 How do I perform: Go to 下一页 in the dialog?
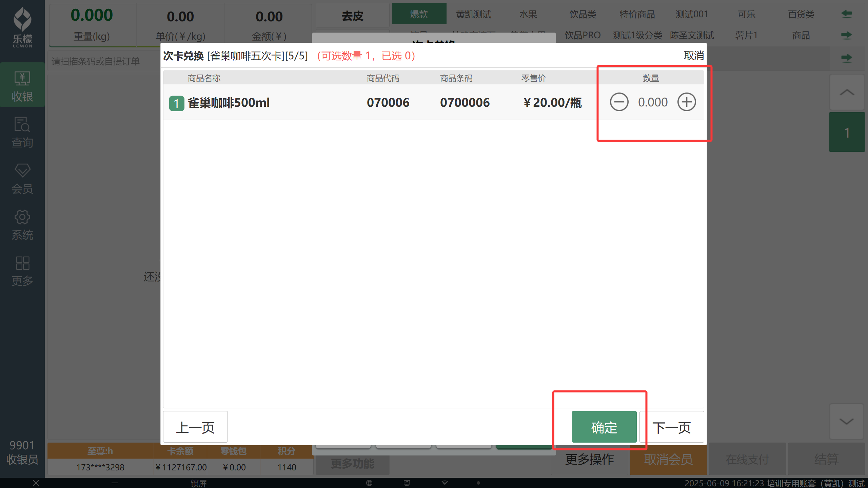(672, 427)
